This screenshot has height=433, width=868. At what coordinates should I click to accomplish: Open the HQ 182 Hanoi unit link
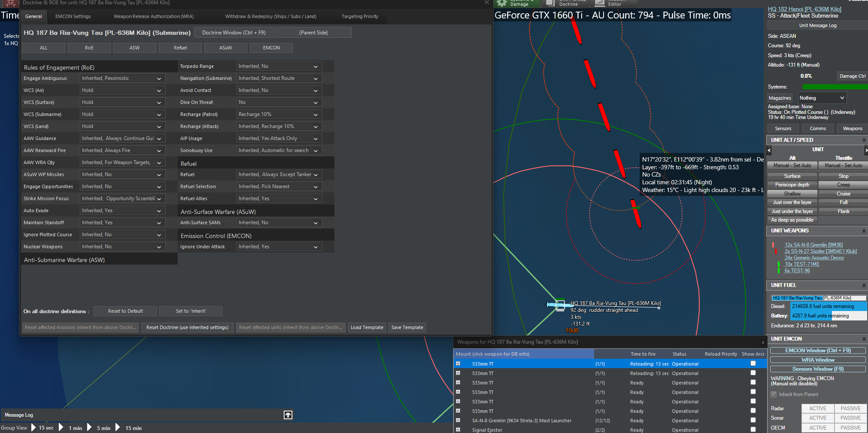pyautogui.click(x=804, y=9)
